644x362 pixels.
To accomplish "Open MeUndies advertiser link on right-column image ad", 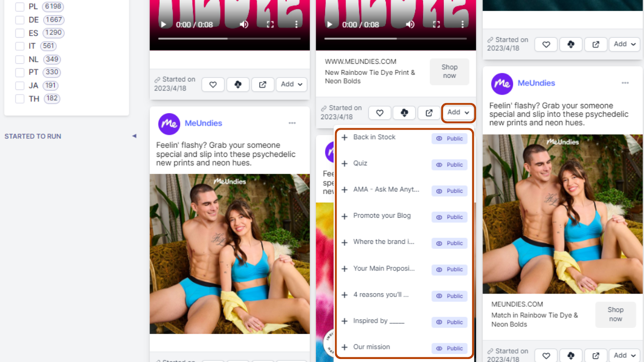I will click(536, 83).
